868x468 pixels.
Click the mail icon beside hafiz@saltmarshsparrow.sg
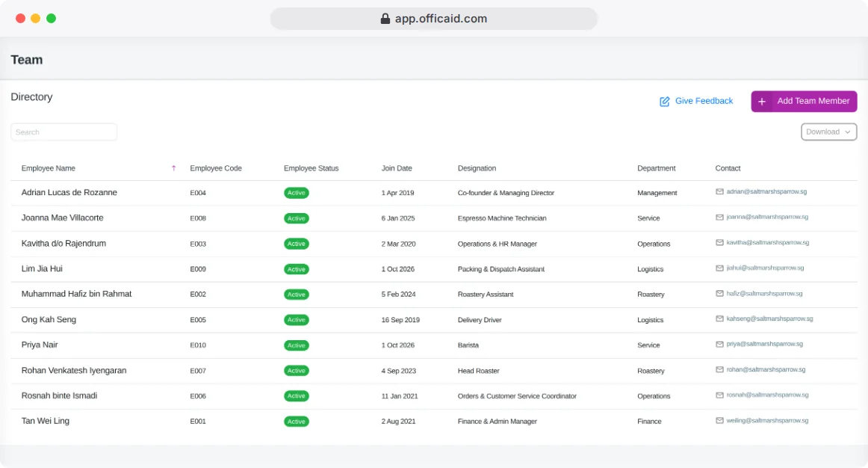[719, 294]
